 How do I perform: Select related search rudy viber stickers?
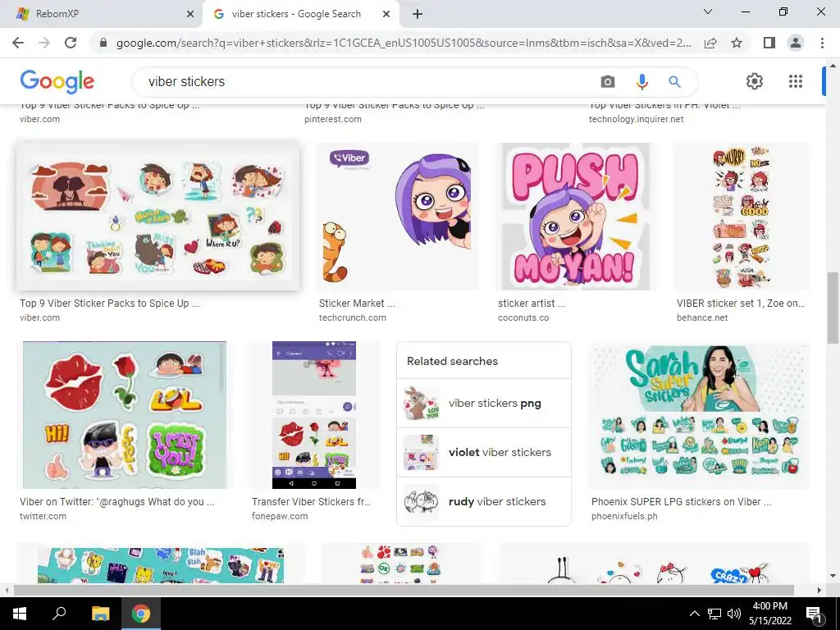(484, 502)
